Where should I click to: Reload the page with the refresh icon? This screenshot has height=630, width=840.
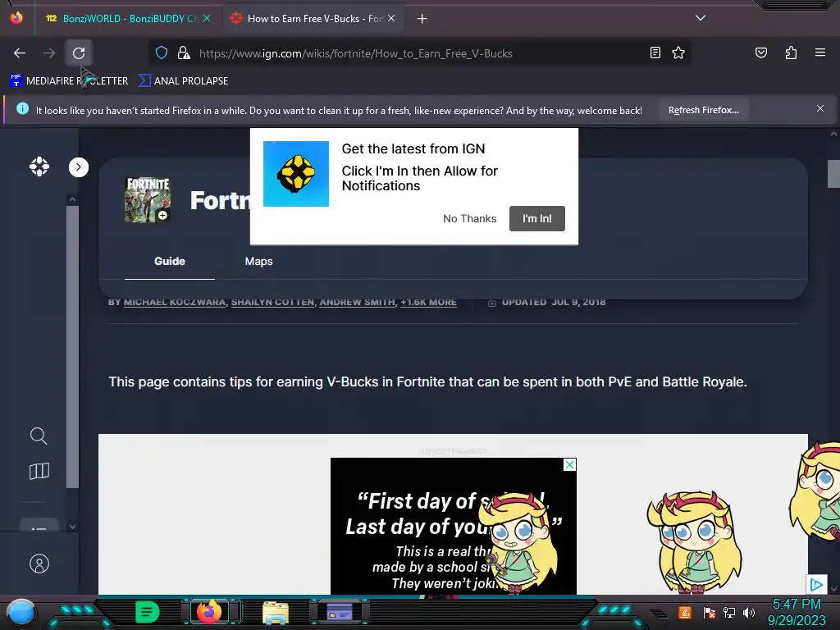click(x=79, y=53)
